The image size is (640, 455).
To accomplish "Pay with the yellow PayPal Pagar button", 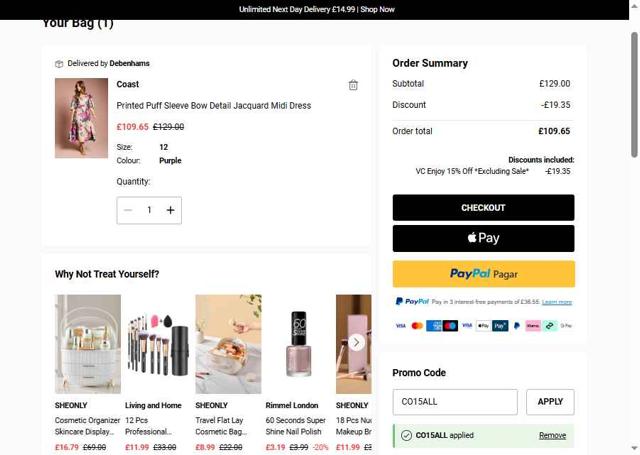I will point(483,274).
